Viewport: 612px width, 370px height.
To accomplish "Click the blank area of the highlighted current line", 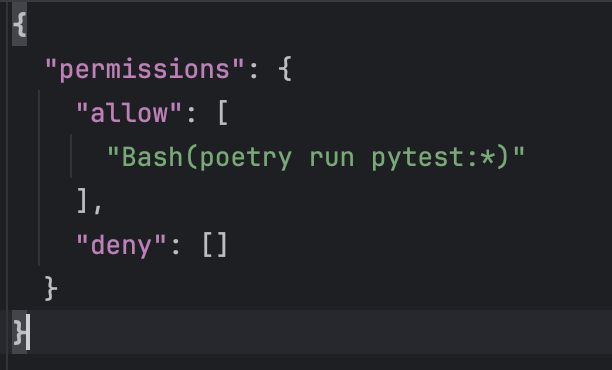I will pyautogui.click(x=312, y=332).
